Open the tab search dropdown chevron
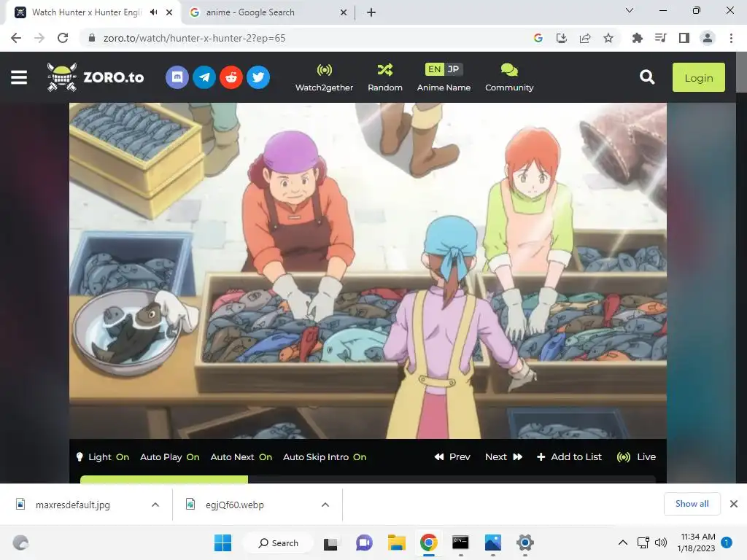 point(630,10)
